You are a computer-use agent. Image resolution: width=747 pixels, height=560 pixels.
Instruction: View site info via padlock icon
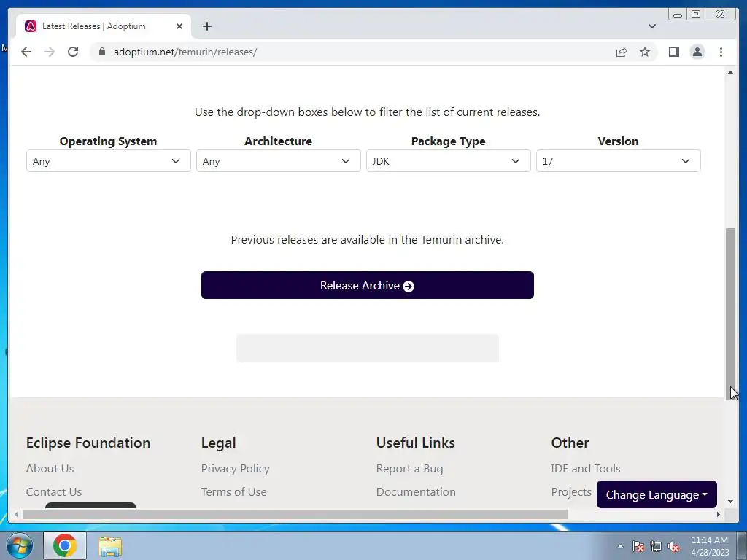click(102, 52)
